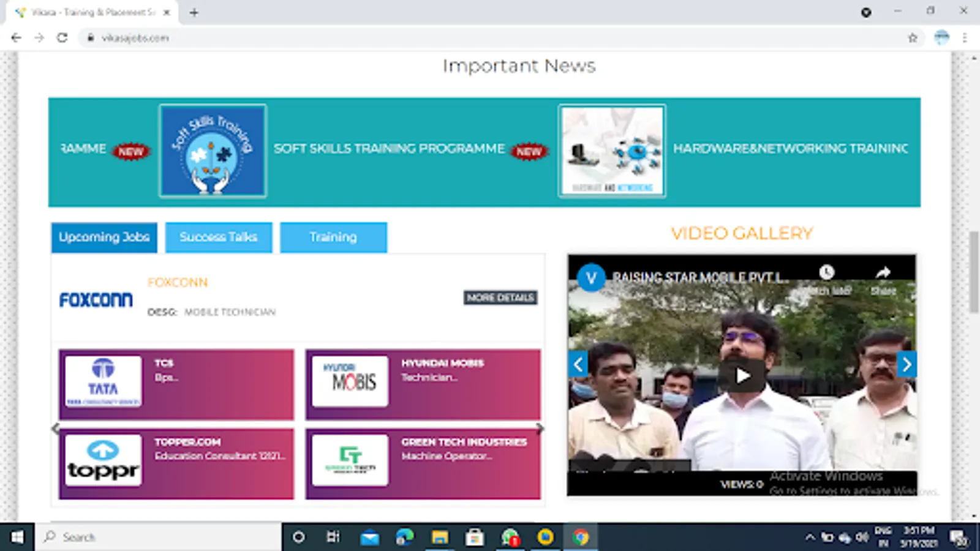Open File Explorer from taskbar

[440, 538]
